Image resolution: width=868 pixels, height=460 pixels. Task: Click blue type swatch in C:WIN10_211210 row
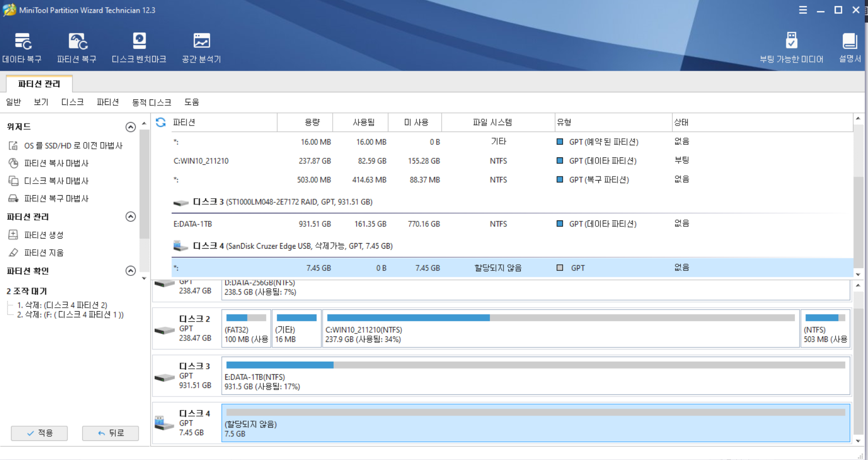point(560,161)
